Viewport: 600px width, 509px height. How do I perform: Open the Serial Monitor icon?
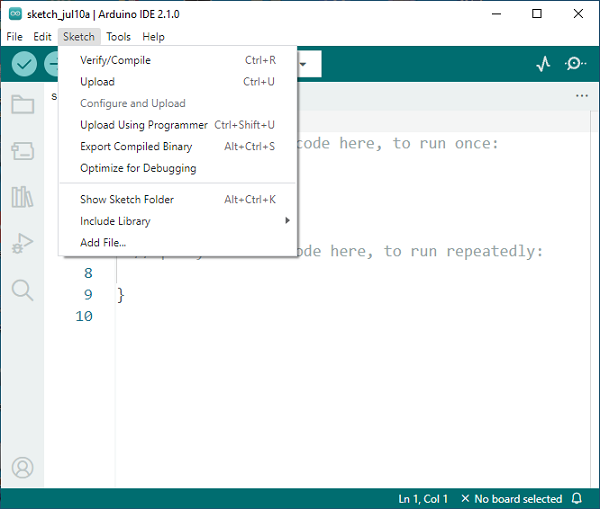coord(575,64)
